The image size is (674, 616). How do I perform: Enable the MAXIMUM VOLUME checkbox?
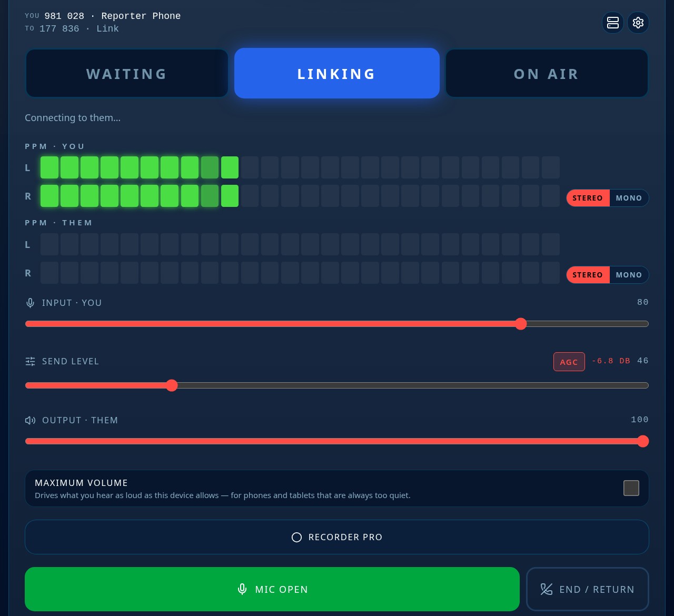tap(631, 488)
